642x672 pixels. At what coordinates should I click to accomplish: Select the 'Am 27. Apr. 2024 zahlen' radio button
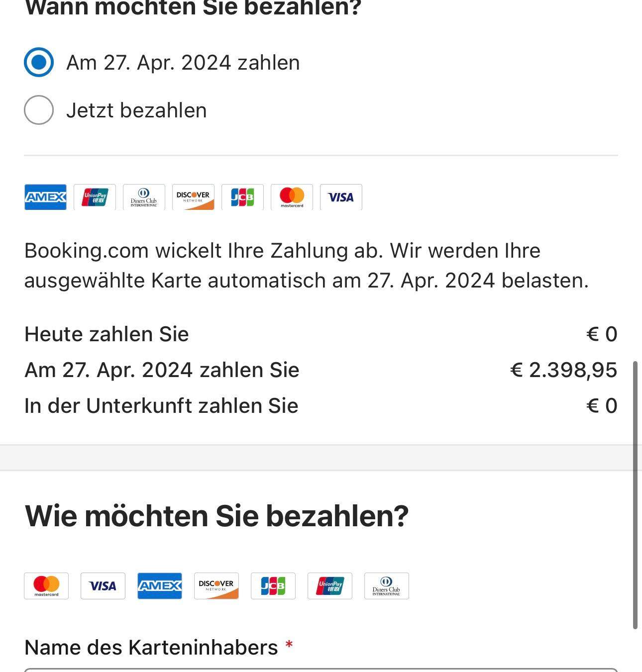pos(38,62)
